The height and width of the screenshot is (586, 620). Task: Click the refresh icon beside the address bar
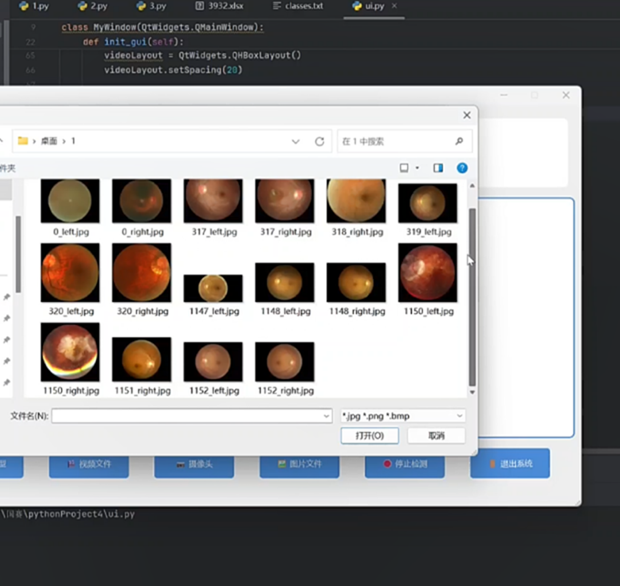pos(320,142)
